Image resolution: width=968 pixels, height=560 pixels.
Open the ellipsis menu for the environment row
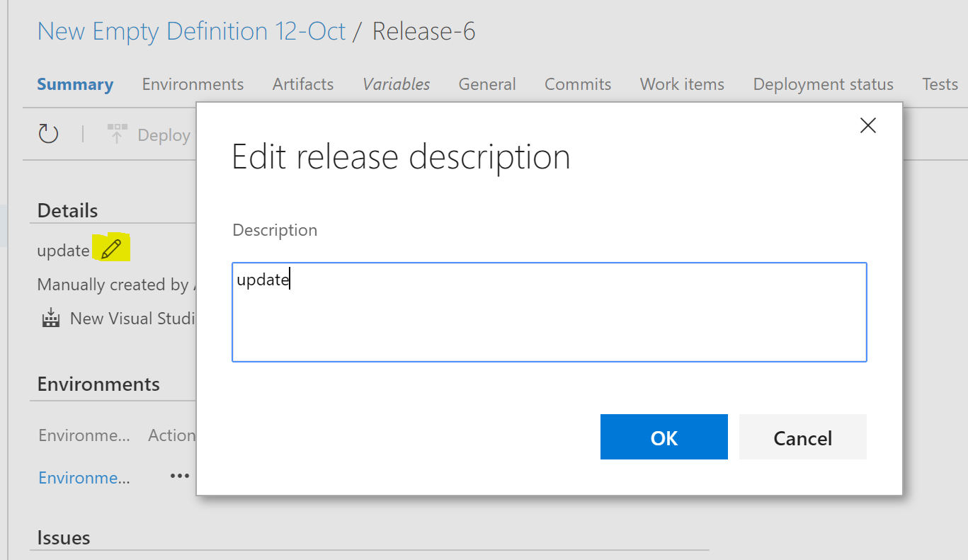(x=179, y=475)
